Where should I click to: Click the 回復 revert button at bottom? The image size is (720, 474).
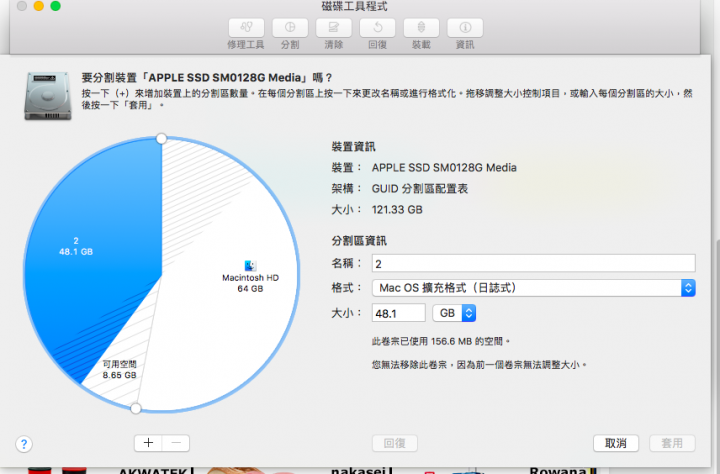(x=394, y=443)
